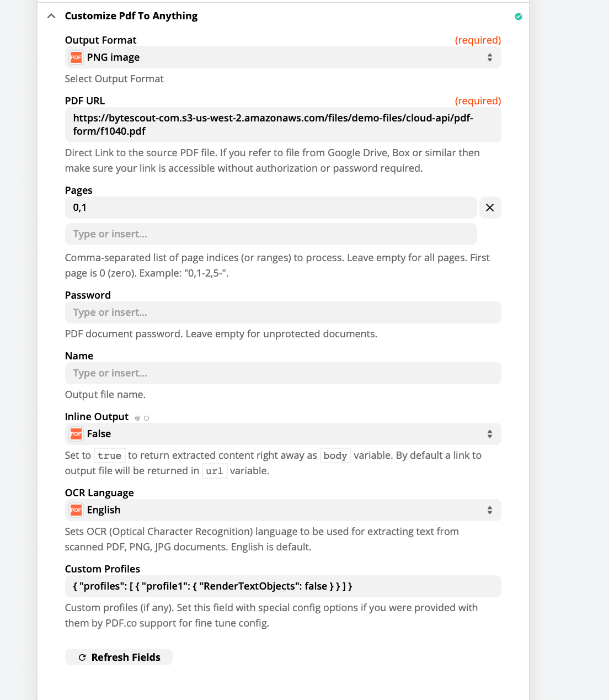Viewport: 609px width, 700px height.
Task: Open the Output Format dropdown
Action: pyautogui.click(x=282, y=57)
